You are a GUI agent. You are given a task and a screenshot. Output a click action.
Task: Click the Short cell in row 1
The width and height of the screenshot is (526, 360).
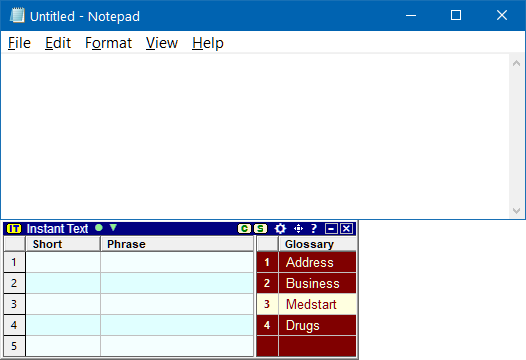click(x=63, y=262)
